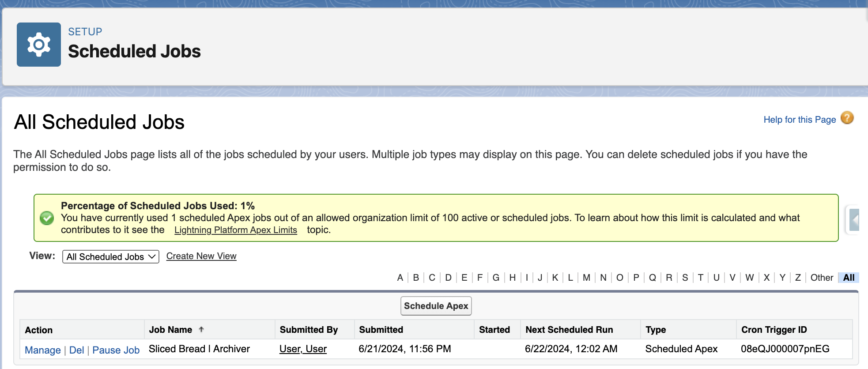The image size is (868, 369).
Task: Open the User, User profile link
Action: pyautogui.click(x=303, y=349)
